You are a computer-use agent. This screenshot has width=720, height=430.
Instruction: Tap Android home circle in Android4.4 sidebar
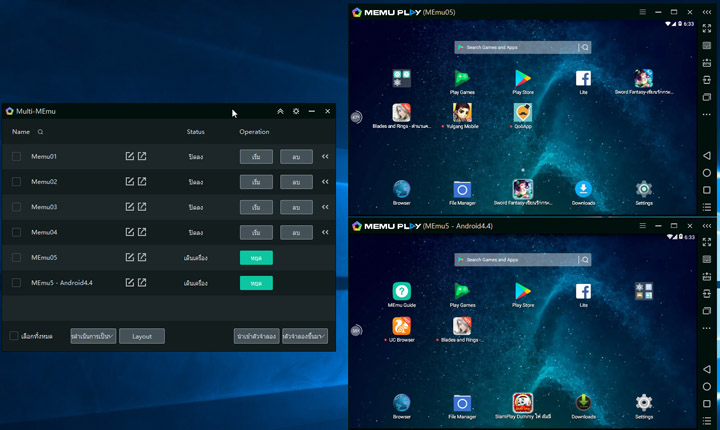(707, 386)
